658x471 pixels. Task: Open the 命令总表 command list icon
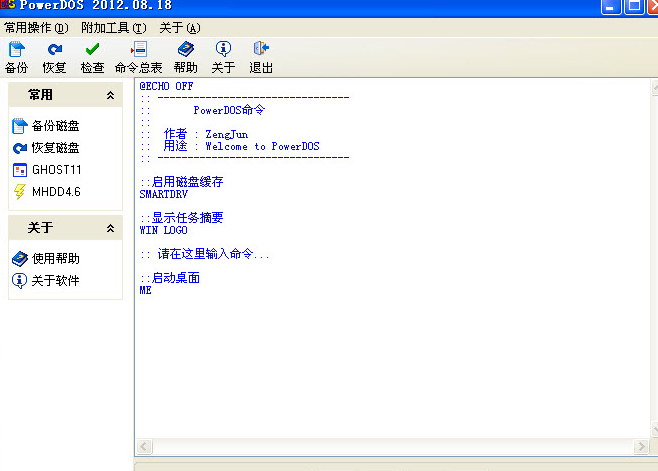point(139,49)
